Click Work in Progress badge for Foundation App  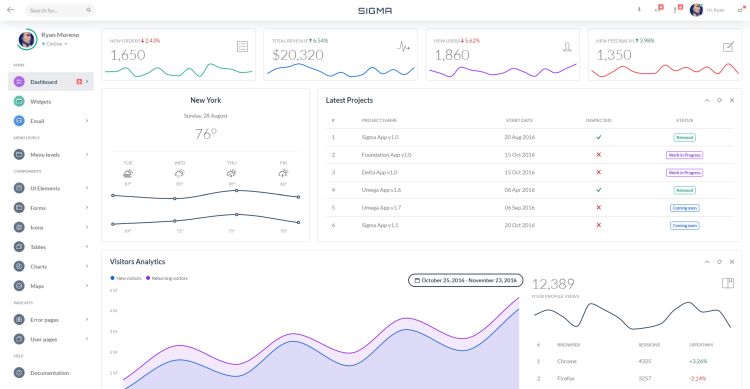684,155
